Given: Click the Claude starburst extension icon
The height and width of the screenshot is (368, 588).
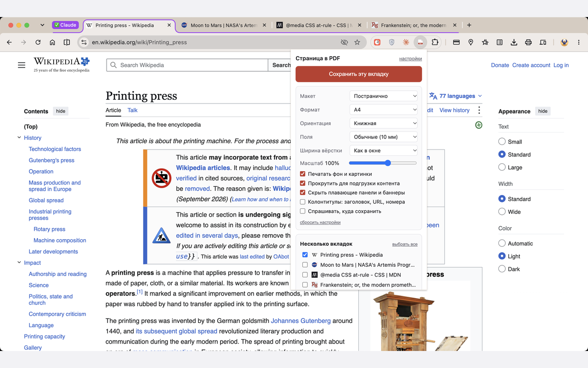Looking at the screenshot, I should click(x=406, y=42).
